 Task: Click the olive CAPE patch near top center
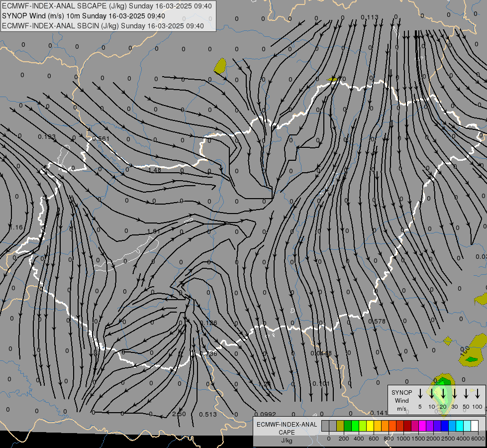(220, 66)
